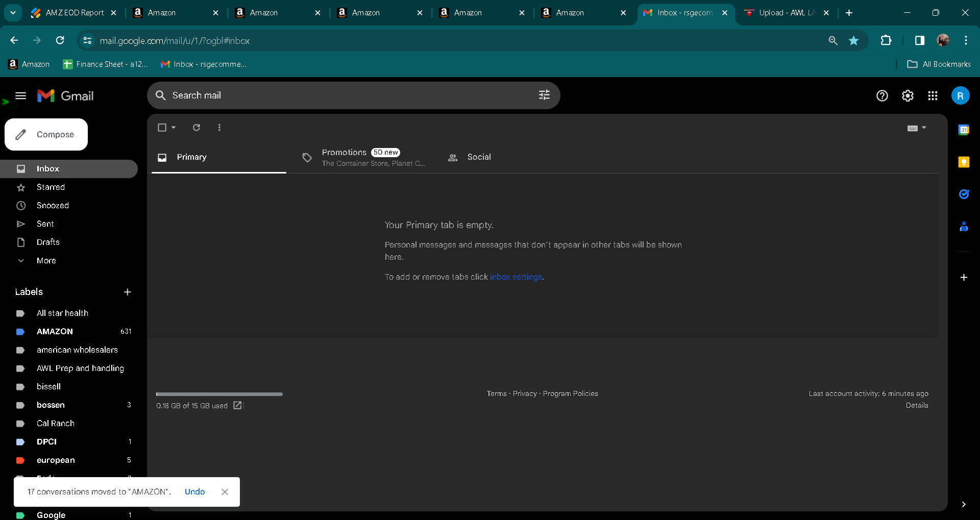This screenshot has height=520, width=980.
Task: Open the Privacy link
Action: point(525,393)
